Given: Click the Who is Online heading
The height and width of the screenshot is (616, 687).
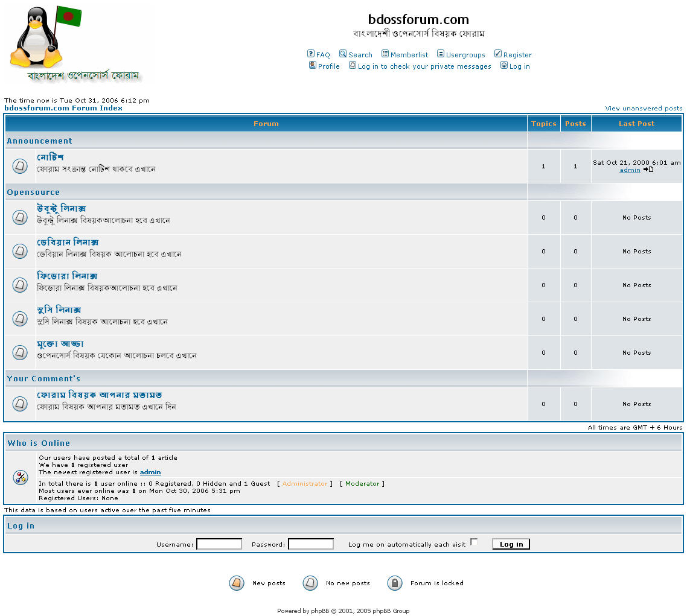Looking at the screenshot, I should pos(39,443).
